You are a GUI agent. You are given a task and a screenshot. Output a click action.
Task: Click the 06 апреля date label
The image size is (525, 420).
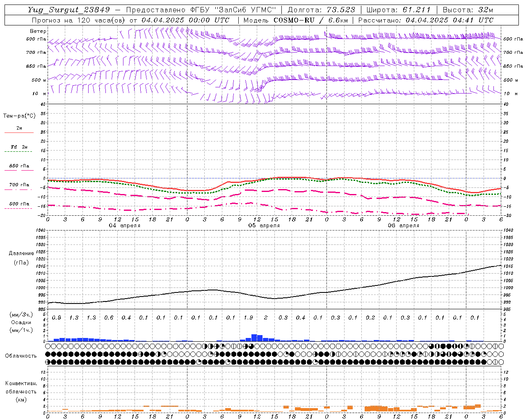(x=403, y=225)
